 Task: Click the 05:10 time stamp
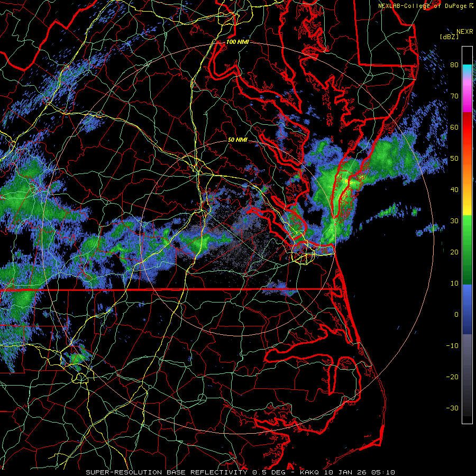click(x=383, y=472)
